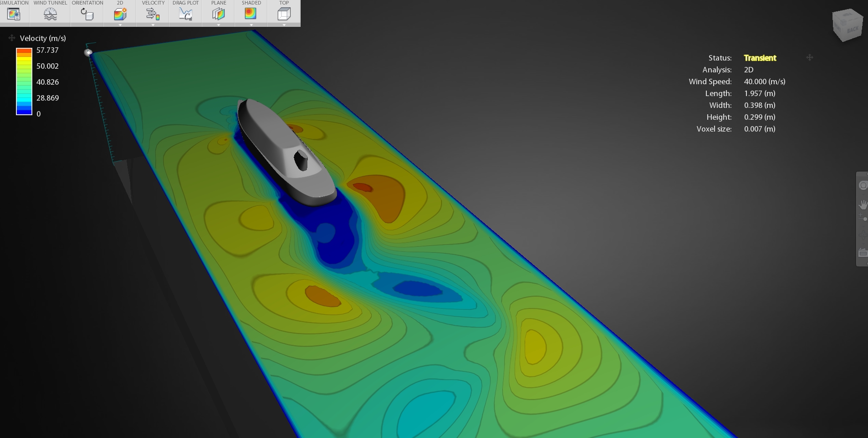Image resolution: width=868 pixels, height=438 pixels.
Task: Select the Pan hand tool in navigation bar
Action: 863,204
